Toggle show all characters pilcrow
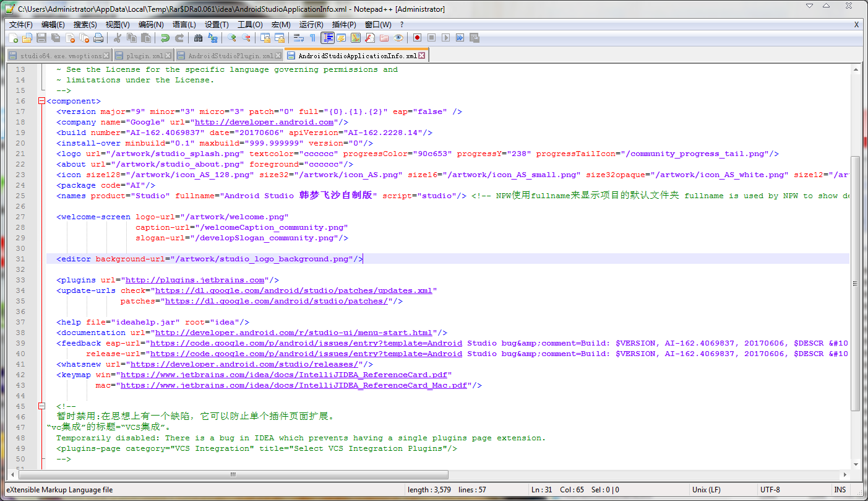This screenshot has height=501, width=868. coord(313,38)
